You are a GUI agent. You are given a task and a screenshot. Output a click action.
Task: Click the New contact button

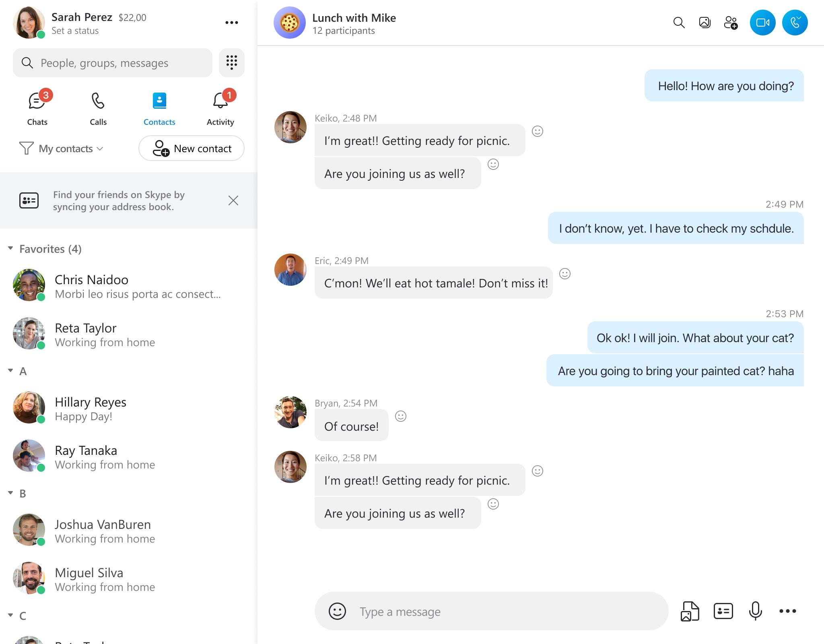click(x=191, y=148)
